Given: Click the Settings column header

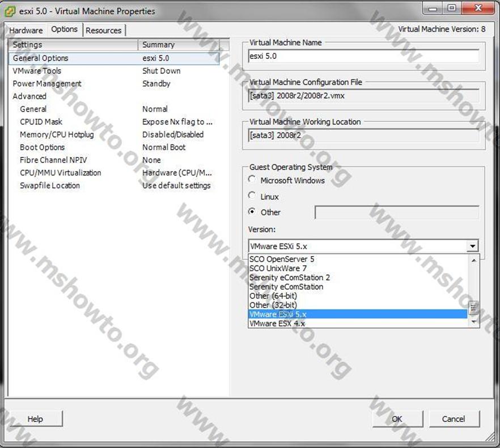Looking at the screenshot, I should [x=73, y=45].
